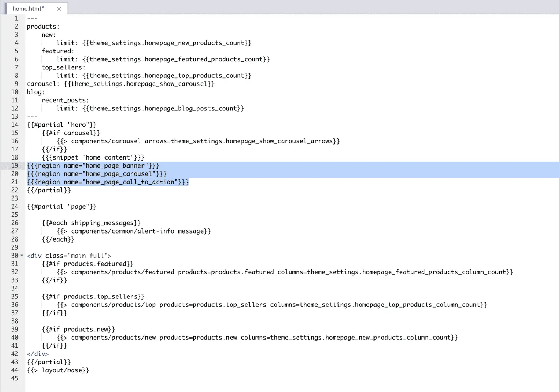Click line number 45 in gutter
The width and height of the screenshot is (559, 392).
pyautogui.click(x=14, y=378)
